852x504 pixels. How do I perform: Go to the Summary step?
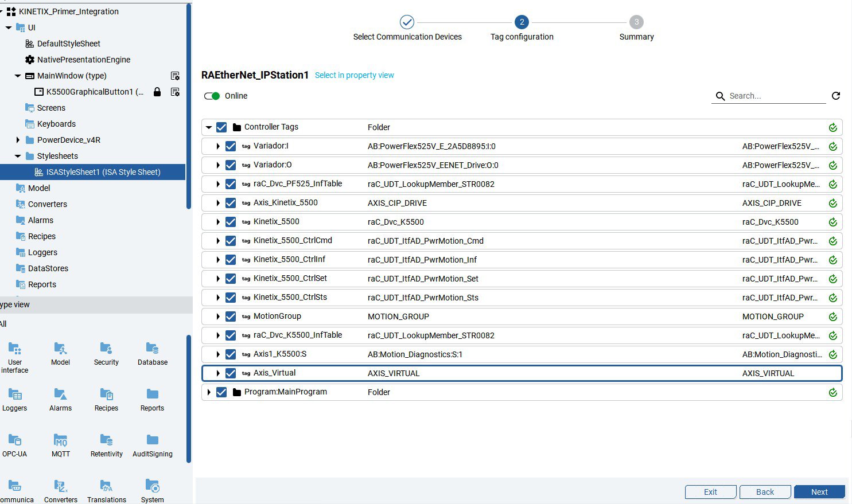[636, 22]
